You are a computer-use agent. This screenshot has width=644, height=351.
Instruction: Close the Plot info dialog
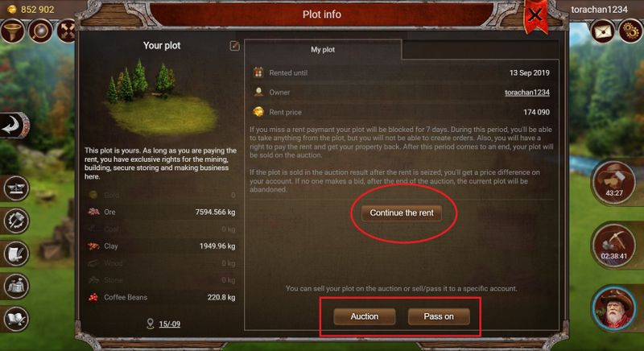(535, 15)
